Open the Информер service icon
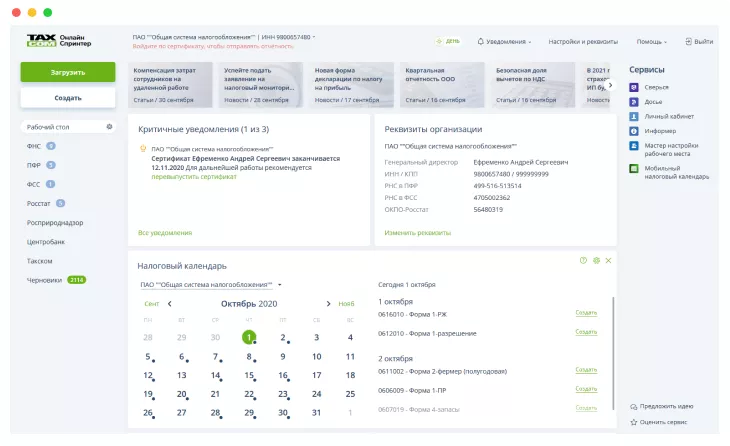Image resolution: width=730 pixels, height=446 pixels. point(634,131)
